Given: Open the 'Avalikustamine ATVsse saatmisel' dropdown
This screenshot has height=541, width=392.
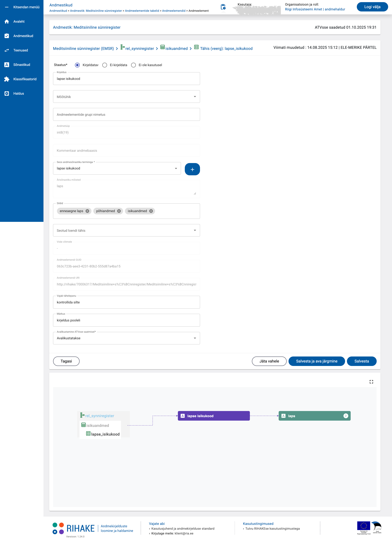Looking at the screenshot, I should 126,338.
